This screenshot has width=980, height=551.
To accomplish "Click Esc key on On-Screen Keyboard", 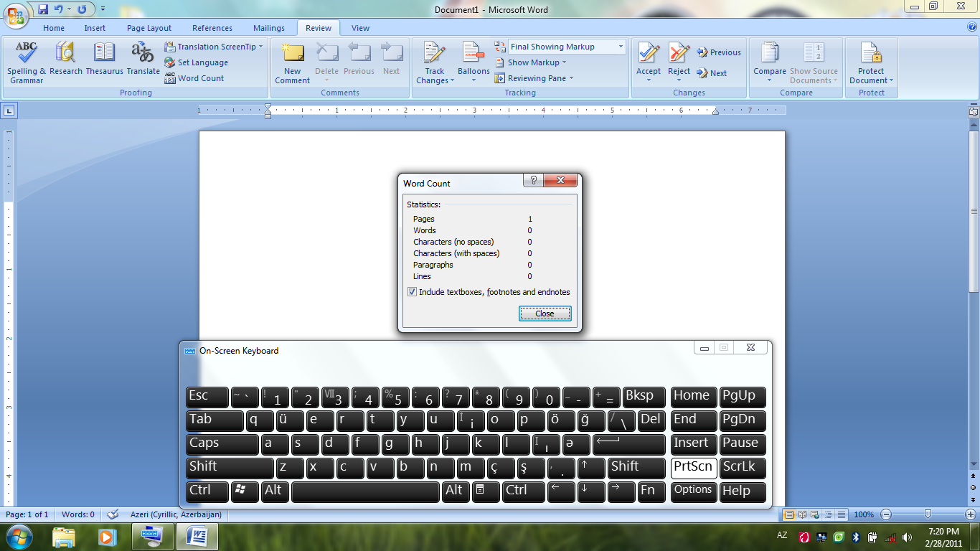I will coord(207,397).
